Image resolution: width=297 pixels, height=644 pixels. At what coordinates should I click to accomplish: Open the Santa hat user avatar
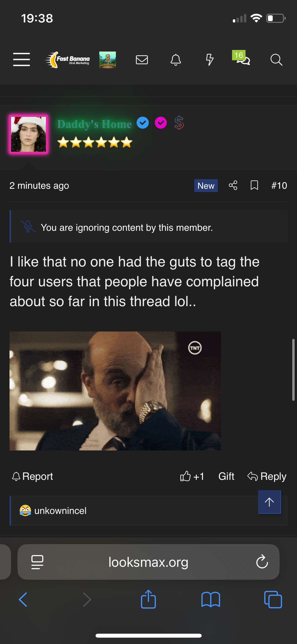click(29, 134)
